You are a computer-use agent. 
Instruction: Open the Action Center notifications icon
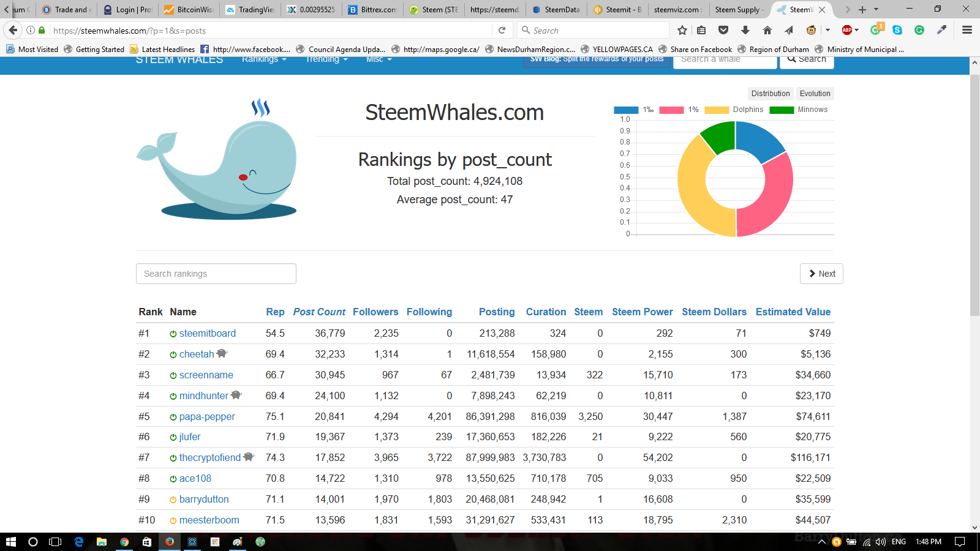pyautogui.click(x=960, y=542)
